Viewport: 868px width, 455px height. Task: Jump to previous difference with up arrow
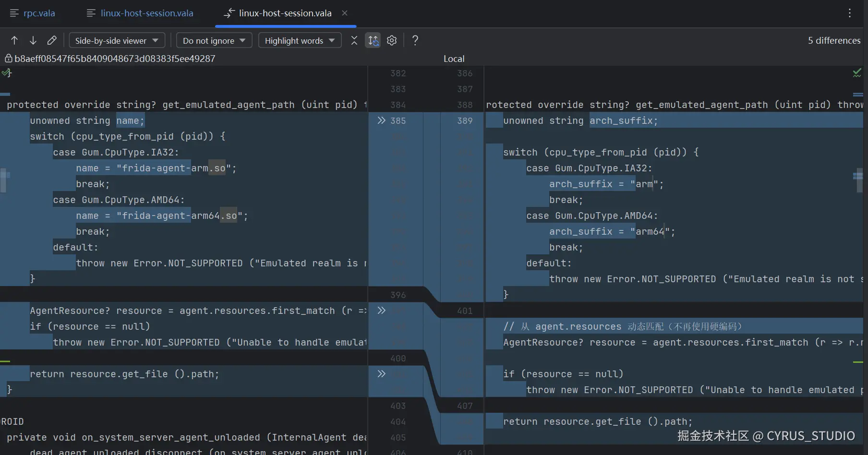(14, 40)
